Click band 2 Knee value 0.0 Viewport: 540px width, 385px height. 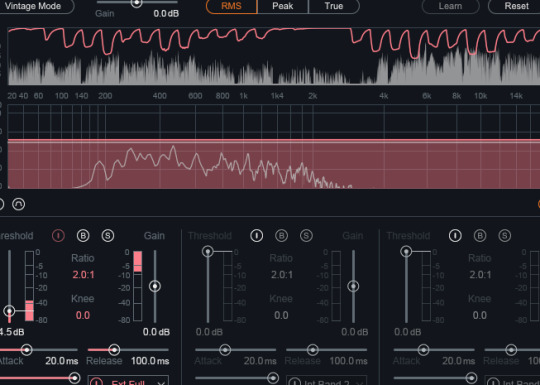point(281,315)
